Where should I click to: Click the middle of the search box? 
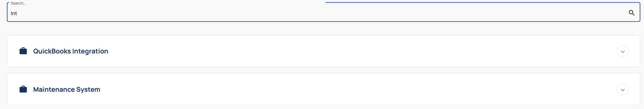pos(323,12)
